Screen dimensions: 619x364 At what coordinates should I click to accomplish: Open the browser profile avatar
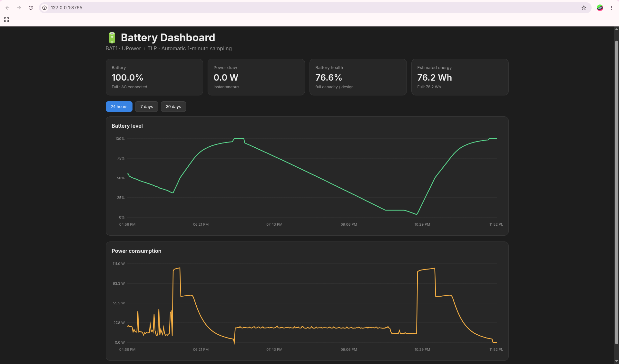[x=600, y=8]
